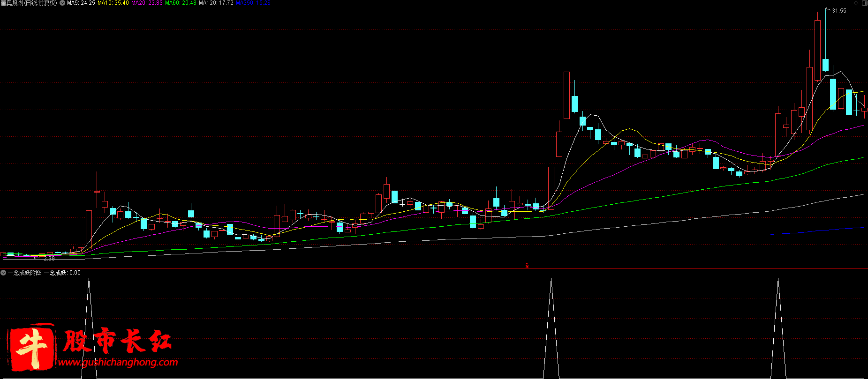Select the blue MA250: 15.26 label
Viewport: 868px width, 379px height.
point(253,3)
